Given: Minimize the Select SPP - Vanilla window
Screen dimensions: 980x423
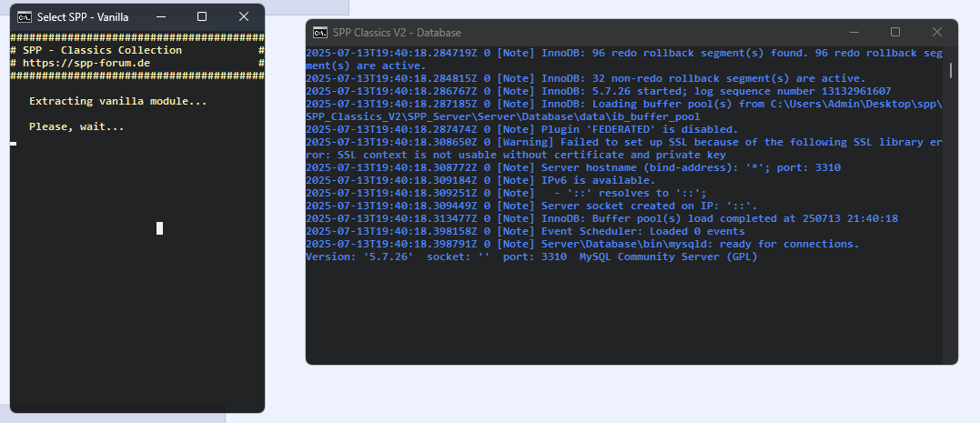Looking at the screenshot, I should (x=161, y=17).
